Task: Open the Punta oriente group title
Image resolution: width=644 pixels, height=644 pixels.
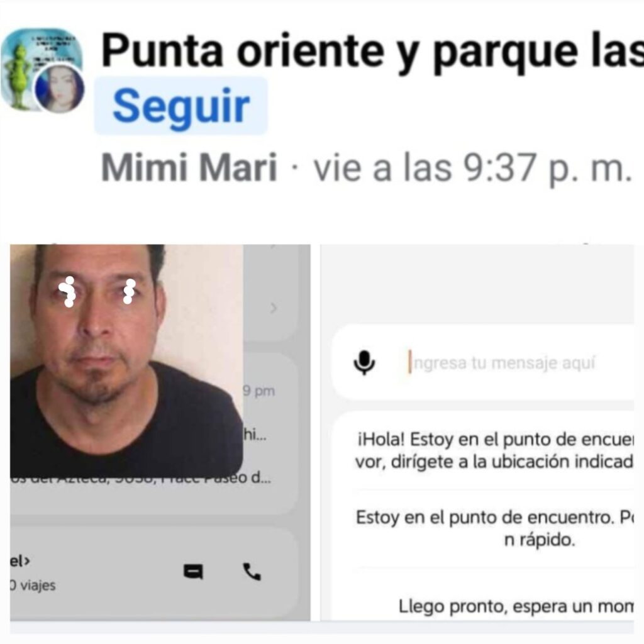Action: [x=372, y=52]
